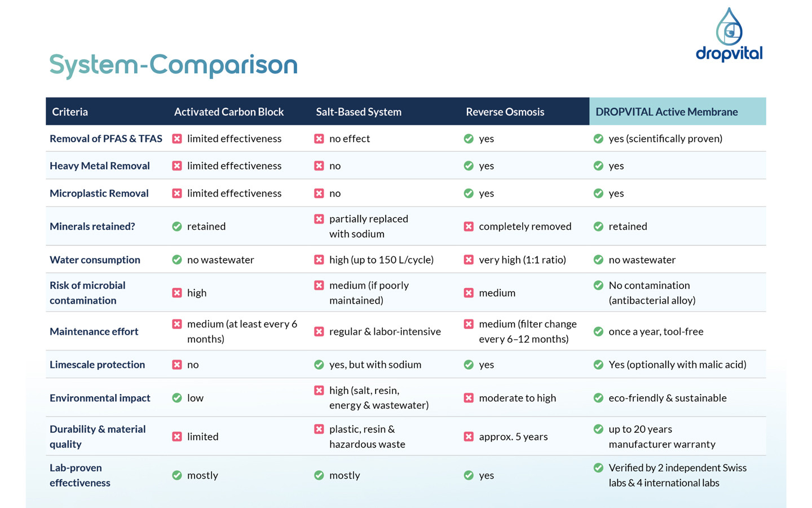Click the 'Removal of PFAS & TFAS' row label
Screen dimensions: 812x508
106,139
